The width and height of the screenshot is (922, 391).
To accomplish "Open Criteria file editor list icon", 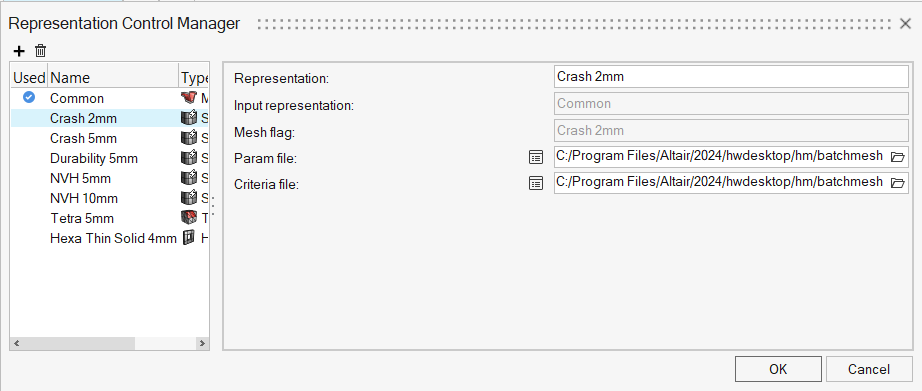I will 536,183.
